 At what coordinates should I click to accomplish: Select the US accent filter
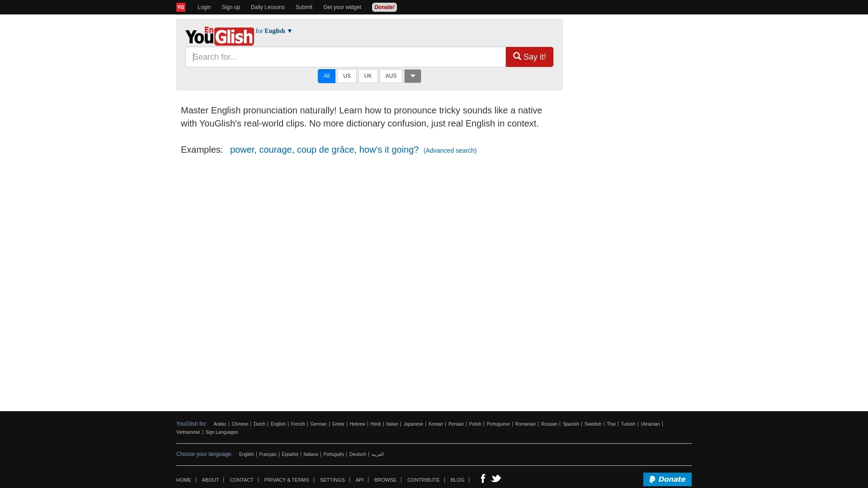pyautogui.click(x=347, y=76)
